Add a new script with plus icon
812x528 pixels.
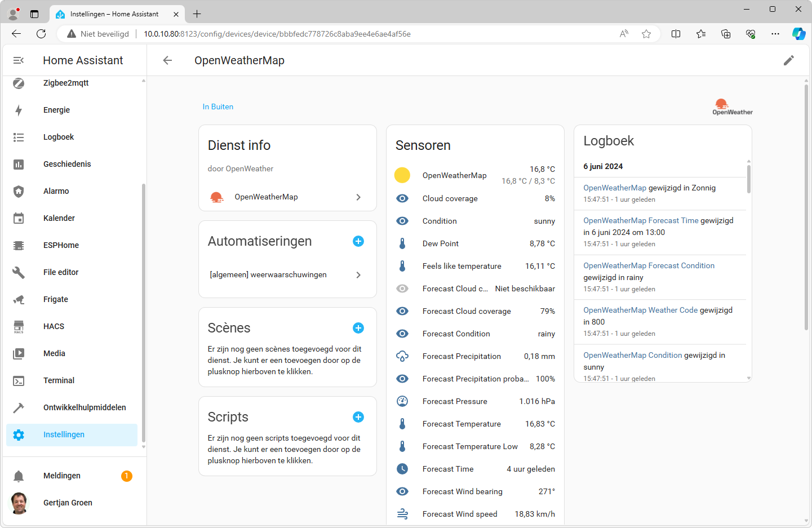click(x=358, y=417)
